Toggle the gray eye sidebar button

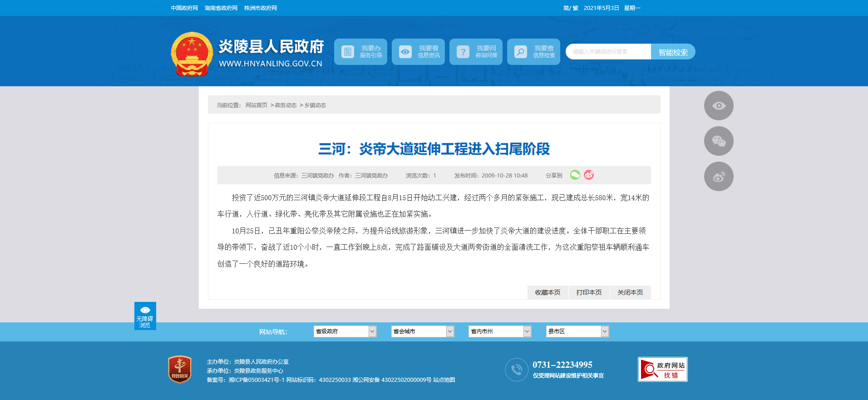click(719, 106)
